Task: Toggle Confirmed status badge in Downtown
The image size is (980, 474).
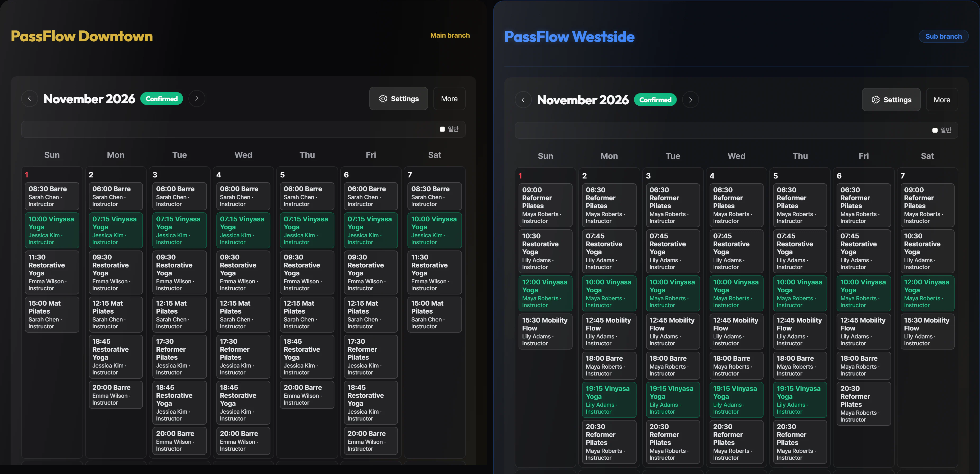Action: click(162, 99)
